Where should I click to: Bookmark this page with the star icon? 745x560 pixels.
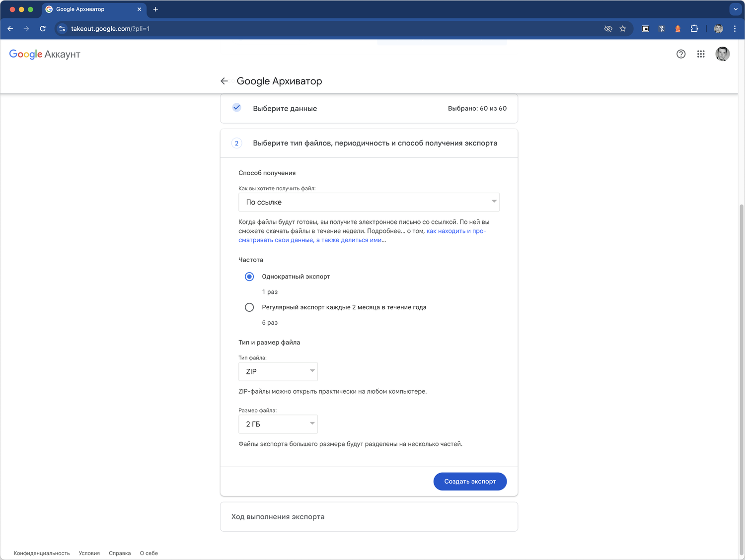coord(623,29)
